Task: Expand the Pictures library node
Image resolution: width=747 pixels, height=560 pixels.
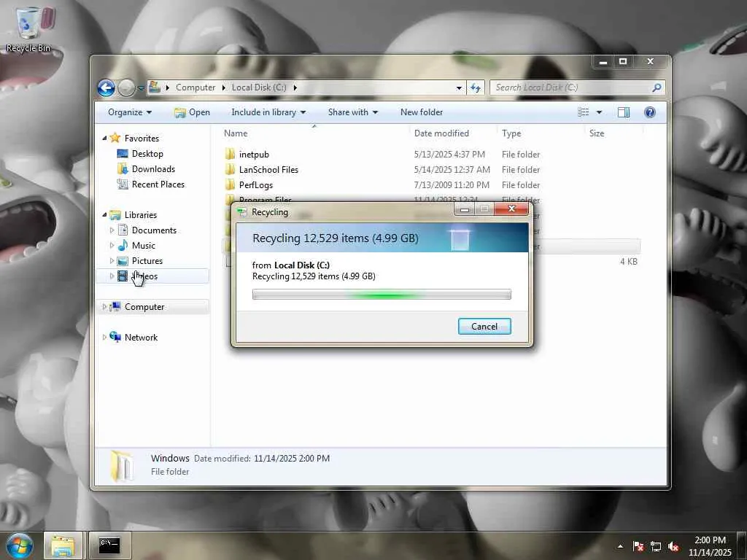Action: click(112, 261)
